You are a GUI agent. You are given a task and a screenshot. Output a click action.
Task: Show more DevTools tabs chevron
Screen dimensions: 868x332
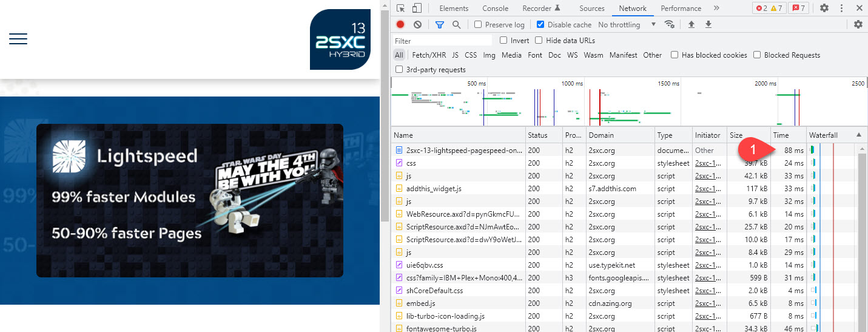pos(716,8)
